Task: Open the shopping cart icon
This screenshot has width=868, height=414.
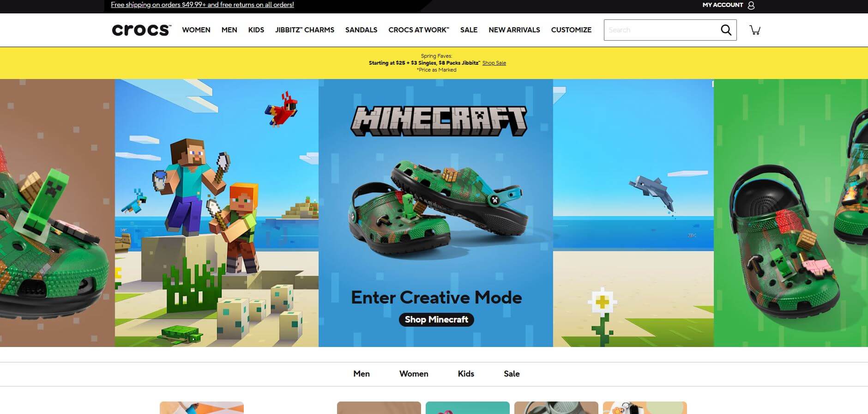Action: pos(755,30)
